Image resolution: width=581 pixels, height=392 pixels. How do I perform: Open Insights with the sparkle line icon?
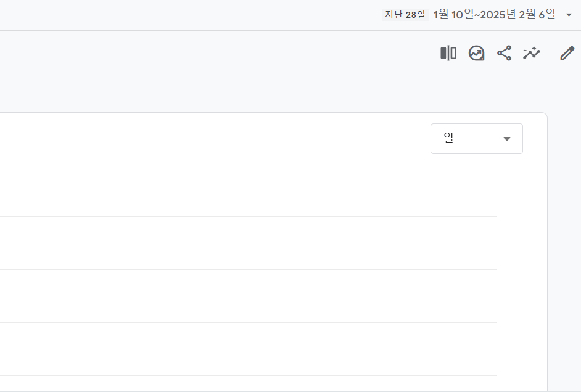coord(532,53)
